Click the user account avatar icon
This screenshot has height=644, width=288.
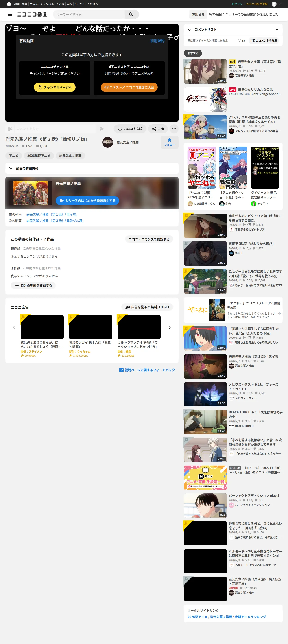click(274, 4)
